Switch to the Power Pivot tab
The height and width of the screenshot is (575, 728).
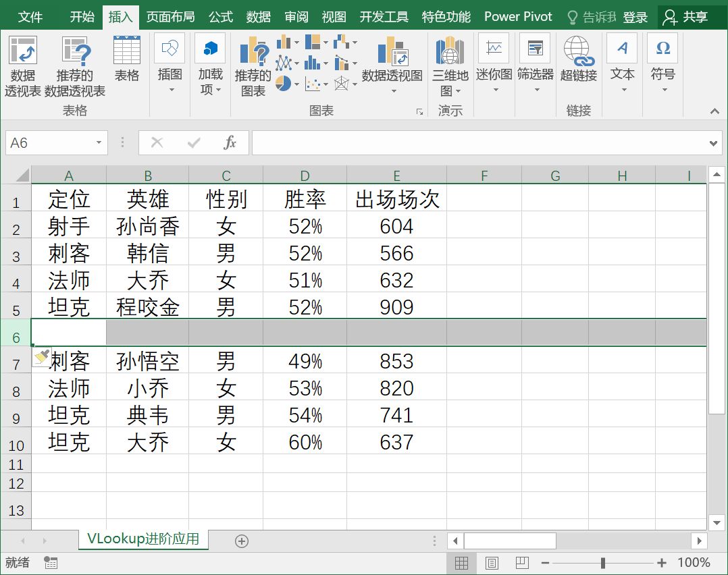(x=518, y=17)
